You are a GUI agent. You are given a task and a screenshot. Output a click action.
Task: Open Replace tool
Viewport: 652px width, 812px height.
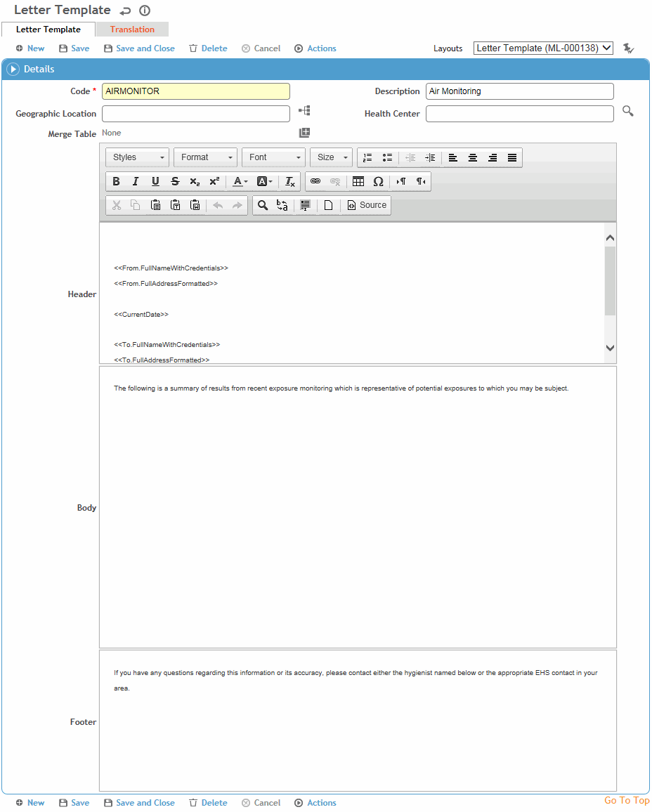point(282,205)
